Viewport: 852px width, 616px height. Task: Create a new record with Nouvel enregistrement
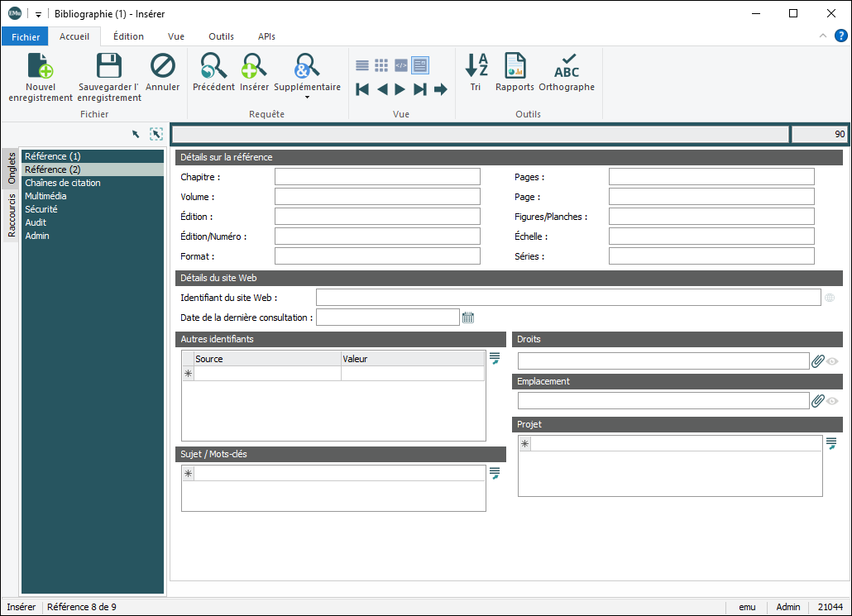pos(41,66)
